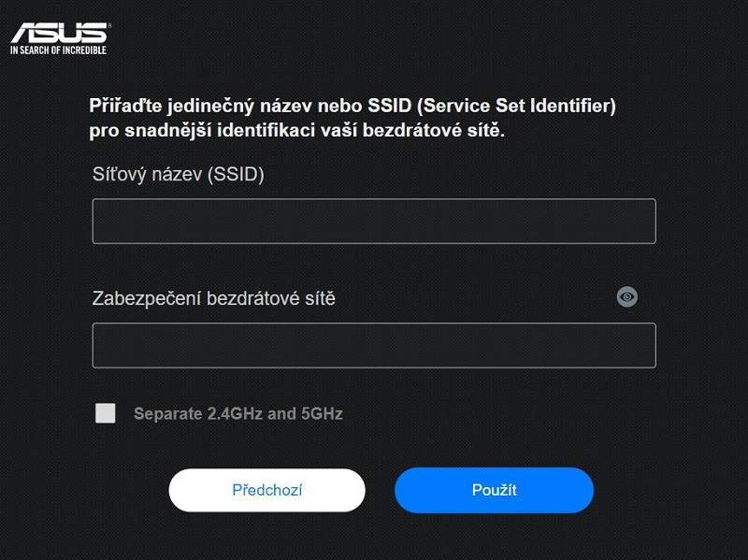Click the blue Použít button
Image resolution: width=748 pixels, height=560 pixels.
tap(494, 490)
